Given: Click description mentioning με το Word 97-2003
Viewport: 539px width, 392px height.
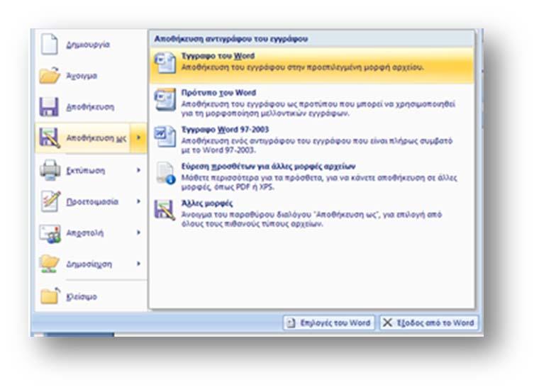Looking at the screenshot, I should coord(316,145).
